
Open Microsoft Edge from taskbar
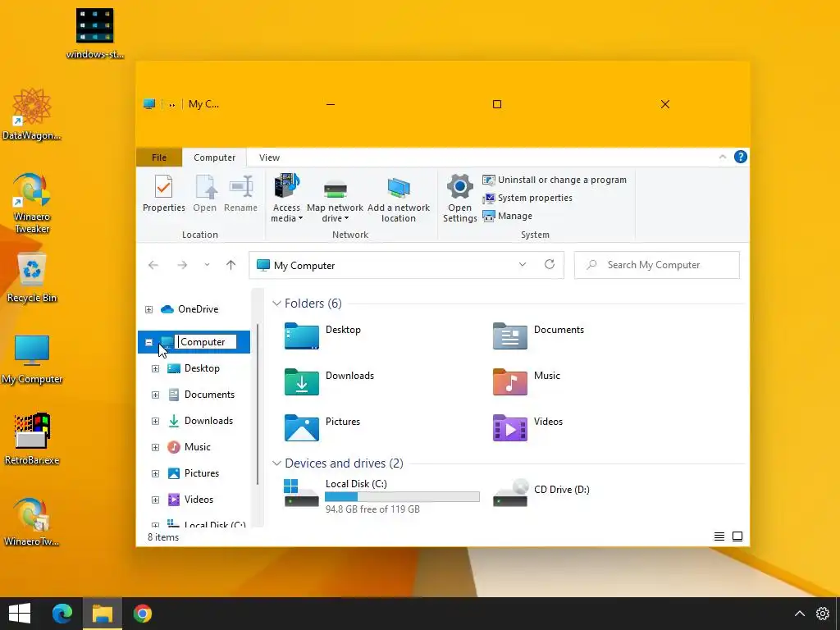[62, 614]
